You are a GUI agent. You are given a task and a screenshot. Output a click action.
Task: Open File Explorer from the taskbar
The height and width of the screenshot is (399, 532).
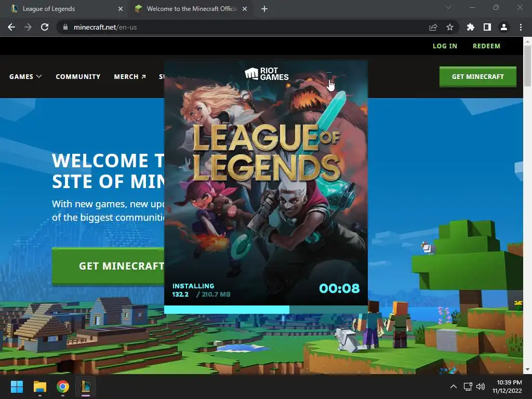coord(39,387)
